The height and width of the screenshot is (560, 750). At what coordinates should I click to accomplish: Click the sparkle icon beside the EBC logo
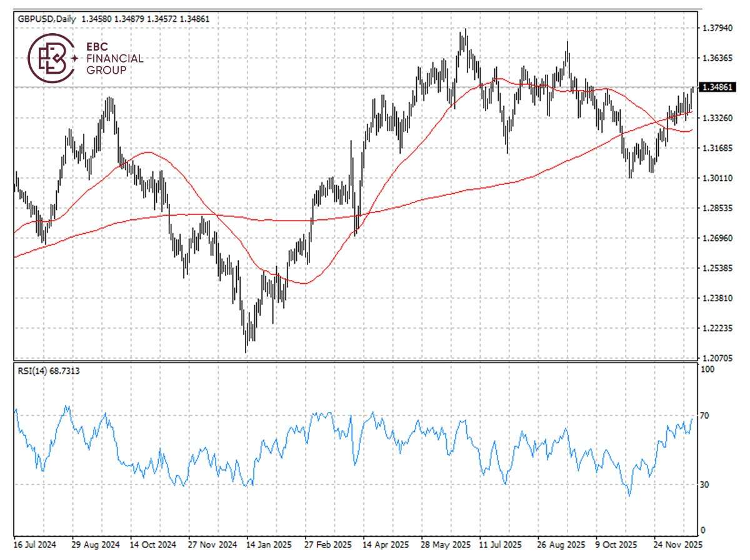pos(76,57)
